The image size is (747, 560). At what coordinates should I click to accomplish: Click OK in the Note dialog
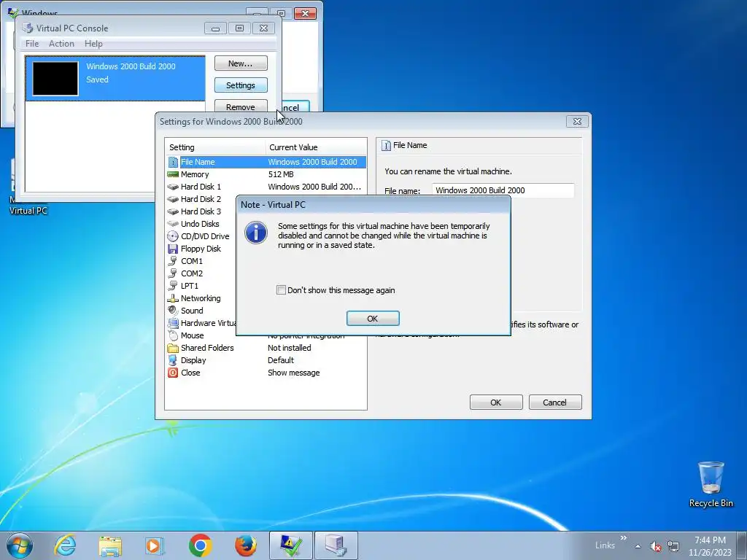click(x=373, y=319)
